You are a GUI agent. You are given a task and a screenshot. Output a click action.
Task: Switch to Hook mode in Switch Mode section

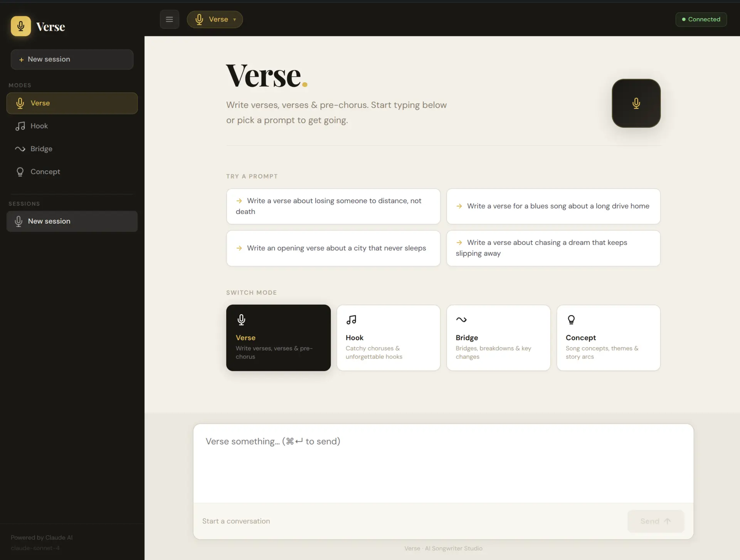(388, 338)
